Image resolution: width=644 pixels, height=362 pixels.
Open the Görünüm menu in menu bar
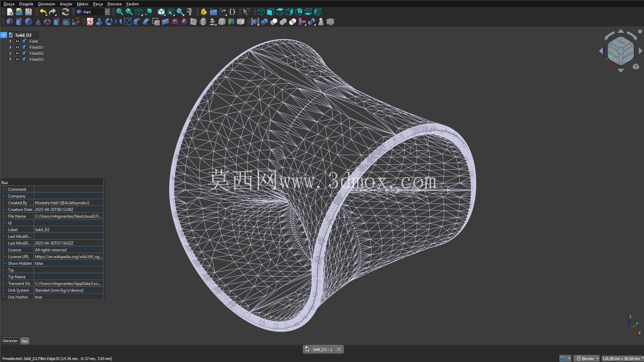pyautogui.click(x=46, y=4)
